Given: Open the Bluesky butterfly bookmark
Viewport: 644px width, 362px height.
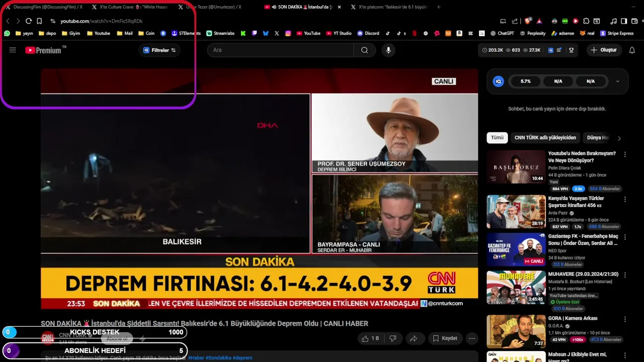Looking at the screenshot, I should [266, 33].
